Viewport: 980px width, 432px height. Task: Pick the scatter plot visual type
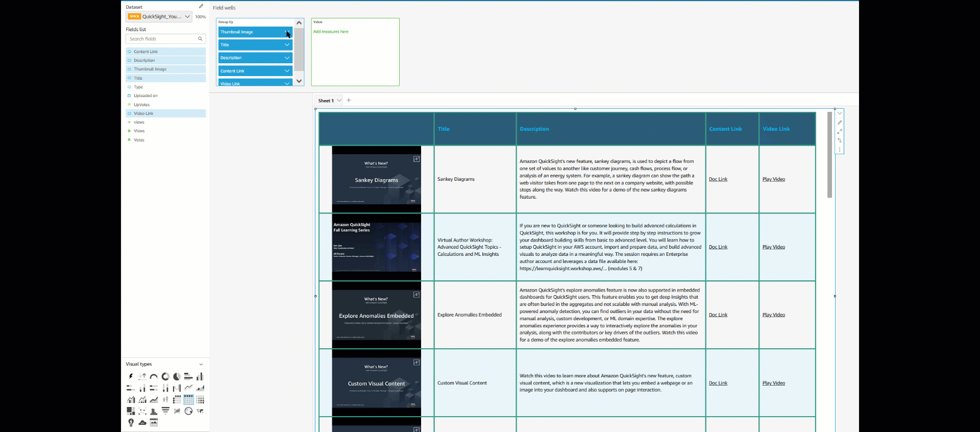click(x=142, y=411)
